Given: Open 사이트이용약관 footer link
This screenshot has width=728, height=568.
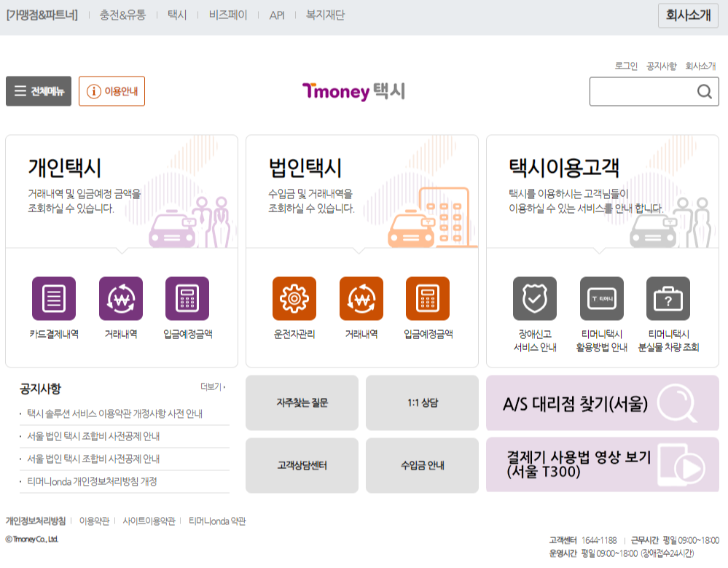Looking at the screenshot, I should 149,521.
